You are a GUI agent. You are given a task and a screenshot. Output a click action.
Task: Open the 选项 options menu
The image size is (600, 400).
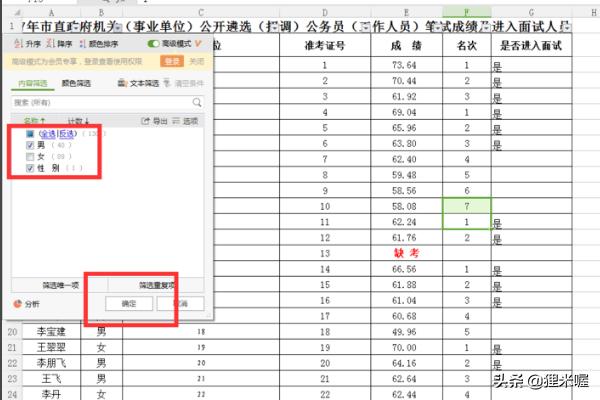pos(185,121)
